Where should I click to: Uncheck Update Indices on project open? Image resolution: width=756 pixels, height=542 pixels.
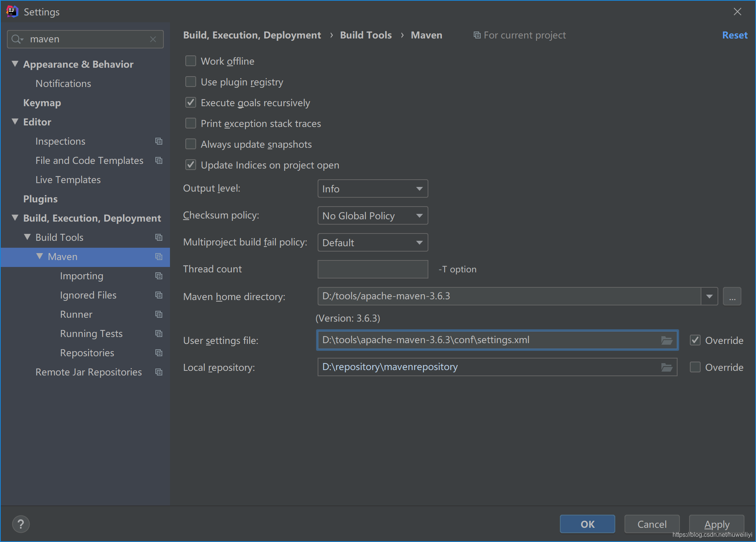coord(191,165)
